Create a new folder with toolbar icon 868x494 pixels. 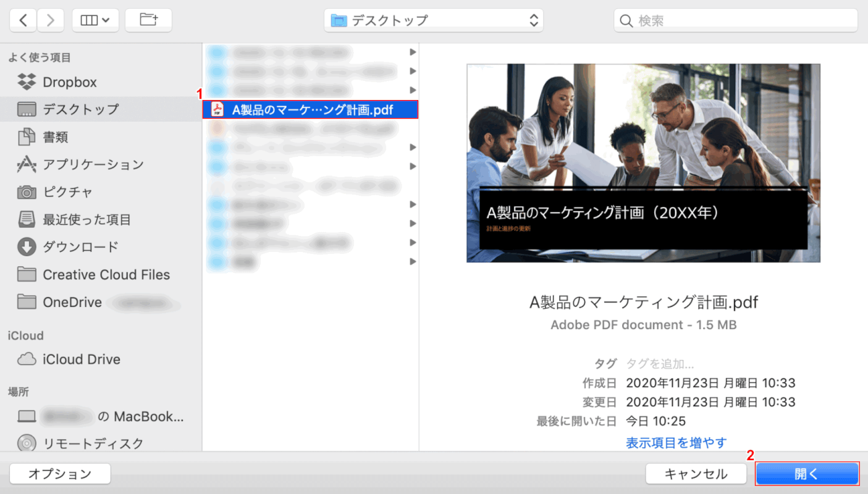[x=148, y=20]
